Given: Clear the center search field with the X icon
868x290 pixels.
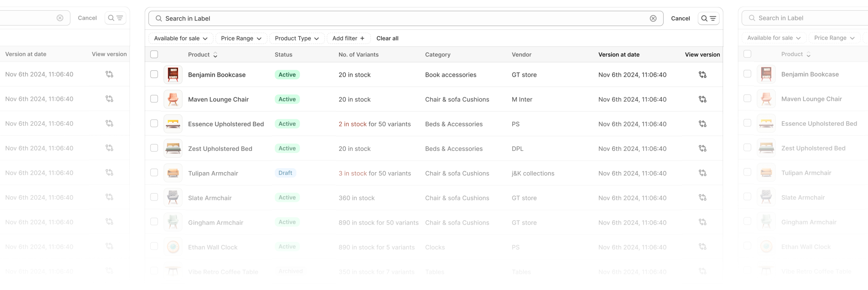Looking at the screenshot, I should click(x=653, y=19).
